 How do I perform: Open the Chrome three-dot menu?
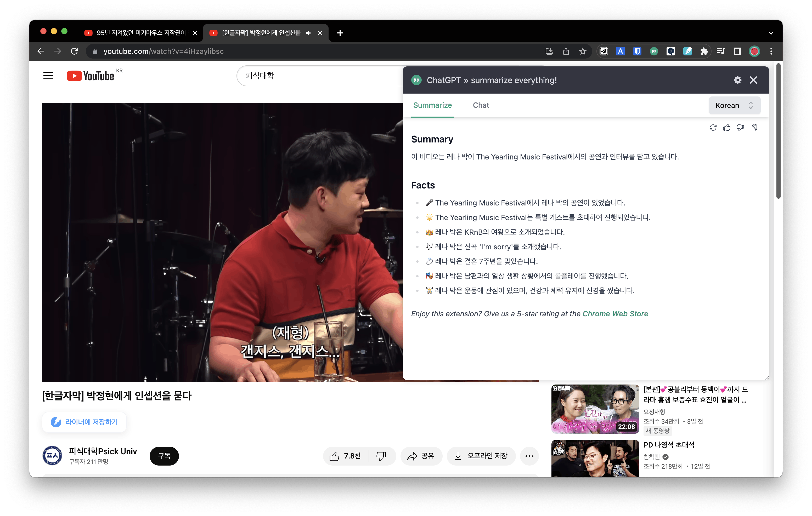(x=771, y=51)
